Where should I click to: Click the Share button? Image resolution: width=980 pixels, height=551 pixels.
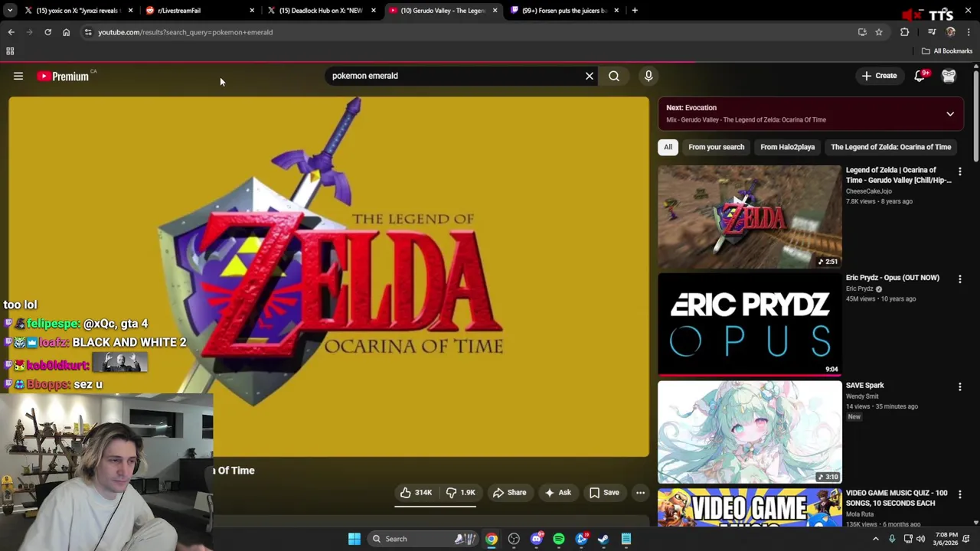[x=509, y=493]
